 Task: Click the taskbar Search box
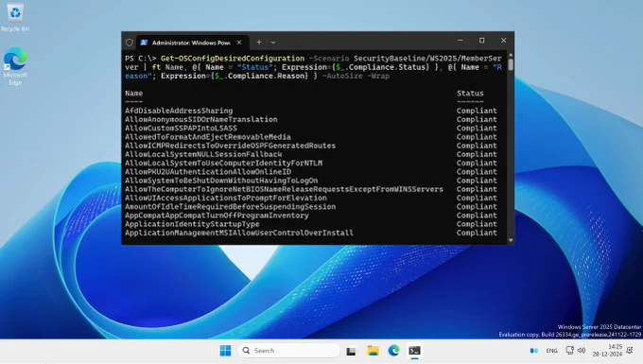click(289, 351)
